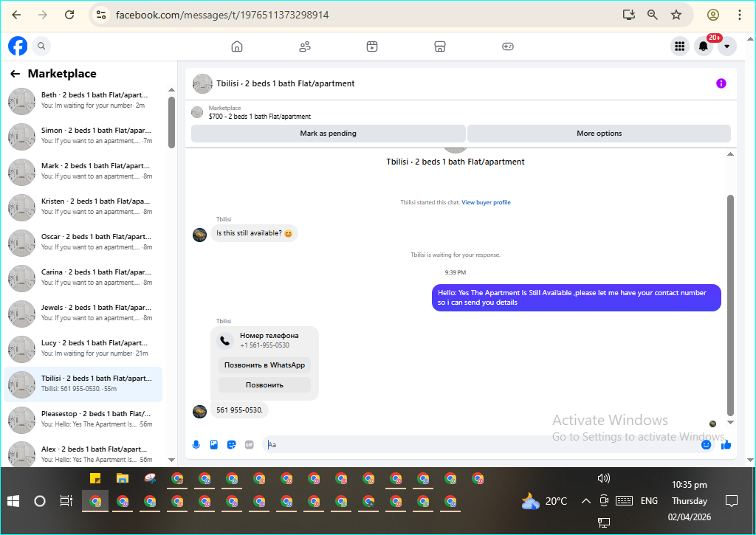
Task: Click Tbilisi's avatar beside 'Is this still available?'
Action: click(199, 235)
